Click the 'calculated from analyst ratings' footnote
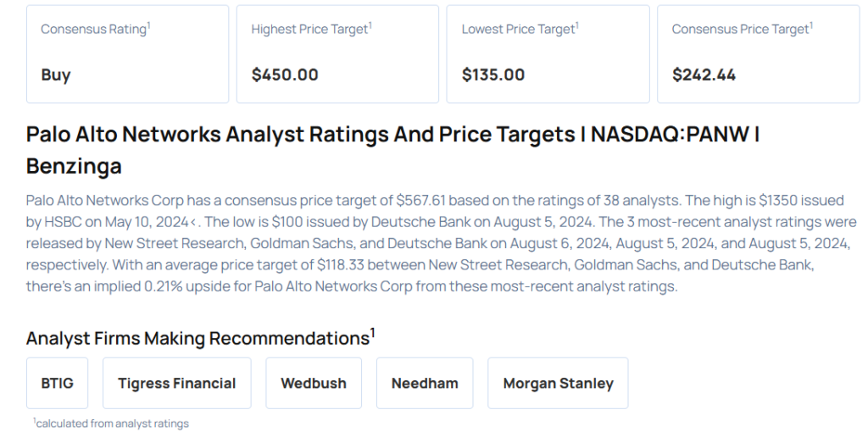This screenshot has width=868, height=432. [x=112, y=423]
